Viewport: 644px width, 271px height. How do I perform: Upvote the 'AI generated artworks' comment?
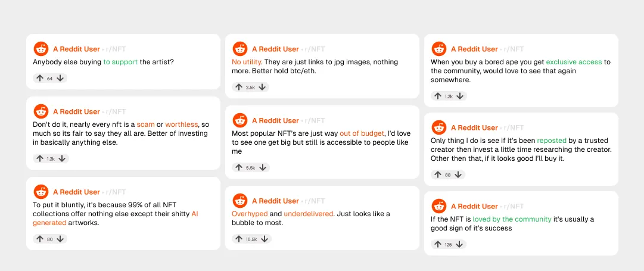point(40,239)
